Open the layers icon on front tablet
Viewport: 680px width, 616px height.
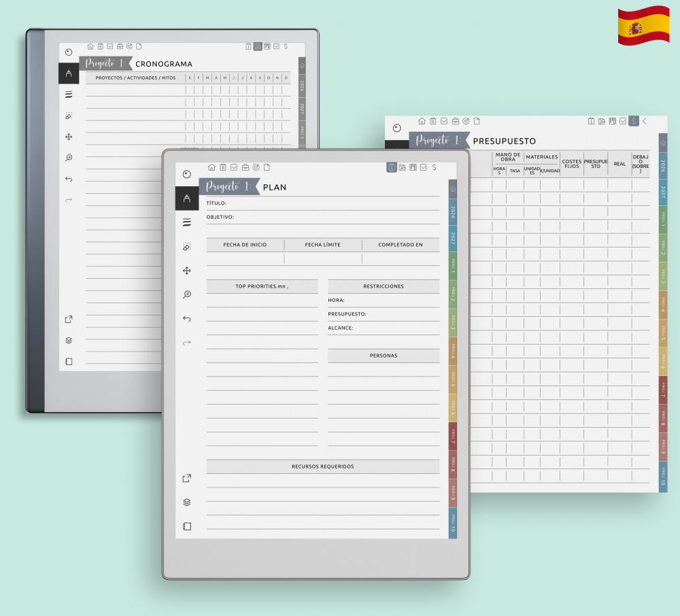tap(187, 502)
